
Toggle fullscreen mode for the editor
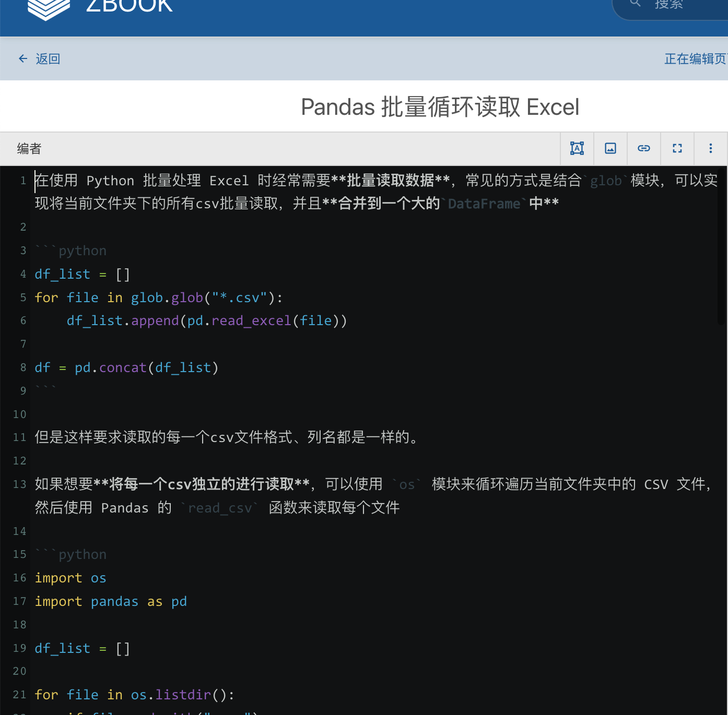tap(677, 148)
